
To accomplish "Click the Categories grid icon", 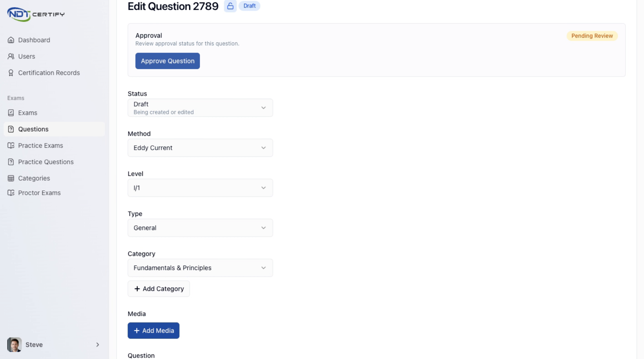I will (11, 178).
